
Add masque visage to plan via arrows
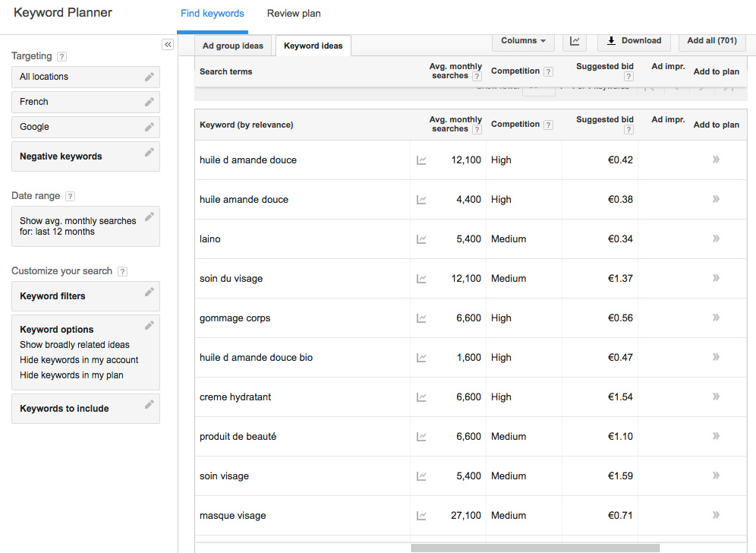716,515
